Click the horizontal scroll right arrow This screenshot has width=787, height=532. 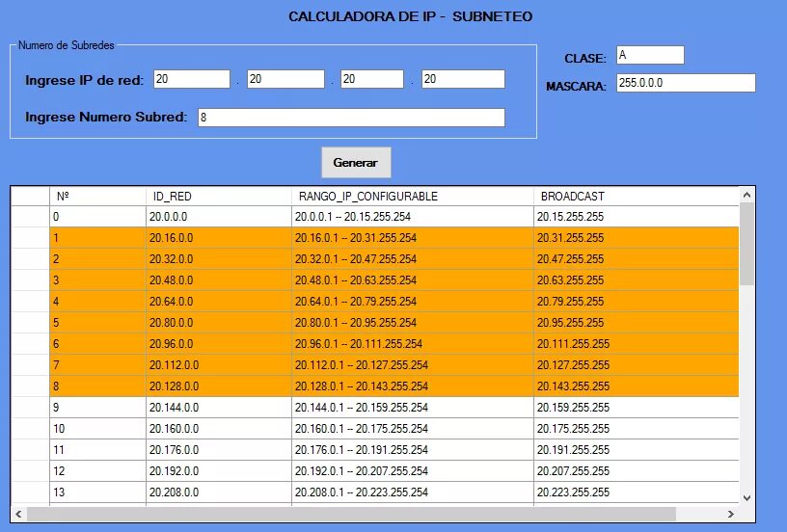[731, 514]
